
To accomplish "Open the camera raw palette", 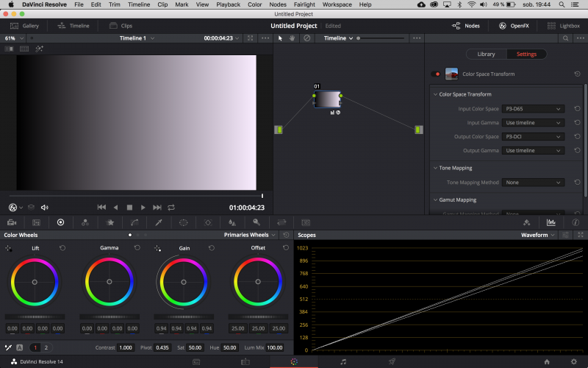I will pyautogui.click(x=12, y=223).
